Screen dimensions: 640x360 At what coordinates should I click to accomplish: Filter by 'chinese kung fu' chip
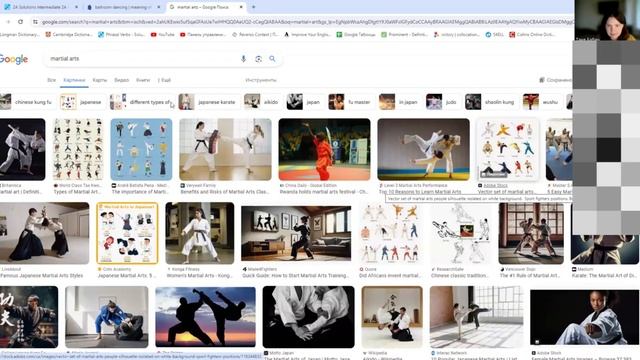(27, 102)
